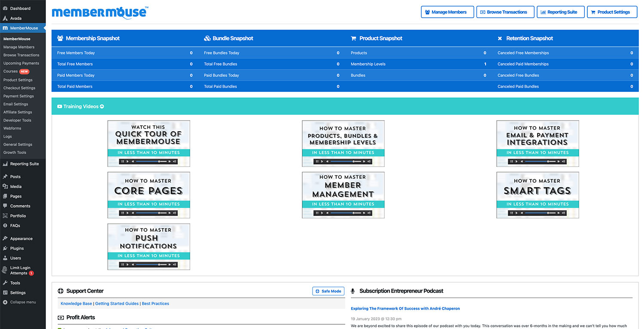Click the Pages icon in sidebar
The image size is (644, 329).
coord(5,196)
